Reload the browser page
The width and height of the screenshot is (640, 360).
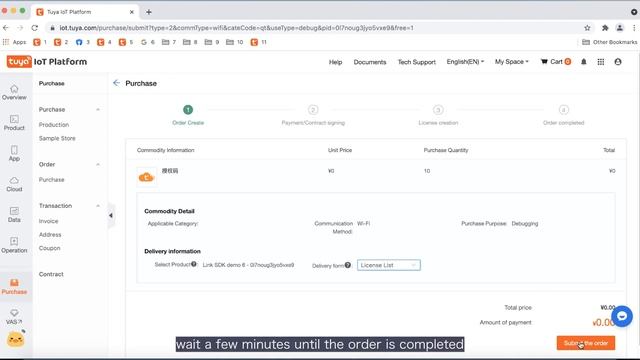coord(35,28)
